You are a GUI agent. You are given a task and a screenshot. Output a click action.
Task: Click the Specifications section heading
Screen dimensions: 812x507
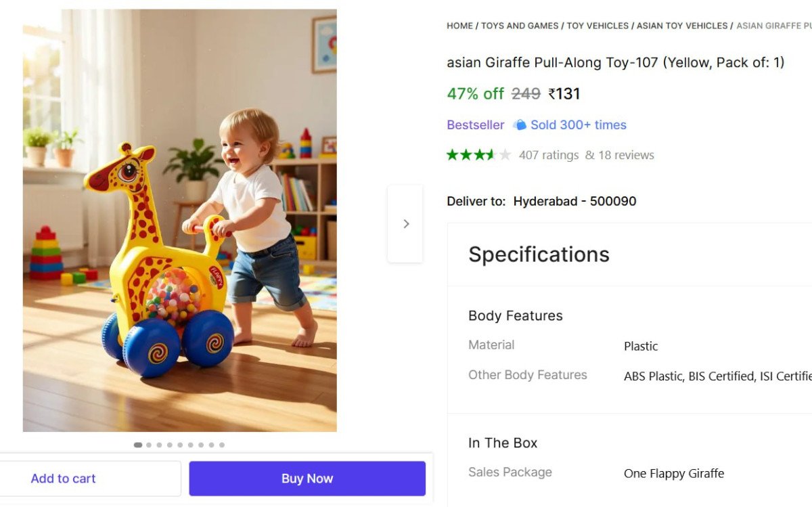pos(539,255)
